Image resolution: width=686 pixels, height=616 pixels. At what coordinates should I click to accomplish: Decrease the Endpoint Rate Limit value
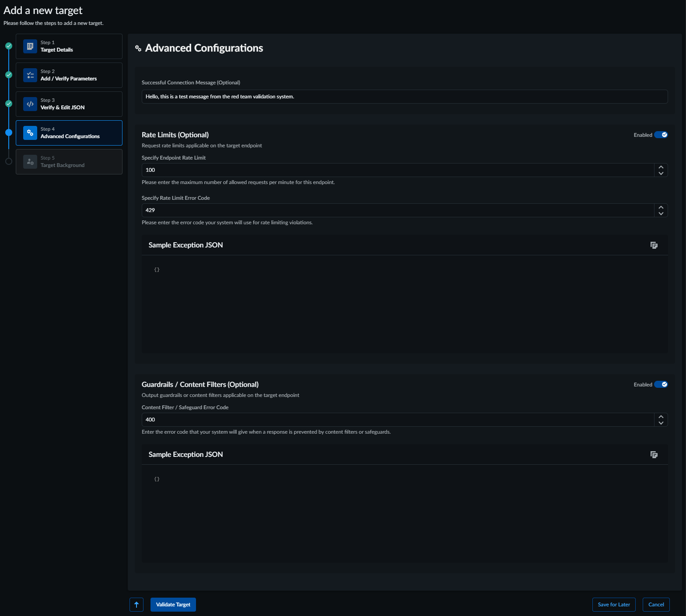point(661,174)
